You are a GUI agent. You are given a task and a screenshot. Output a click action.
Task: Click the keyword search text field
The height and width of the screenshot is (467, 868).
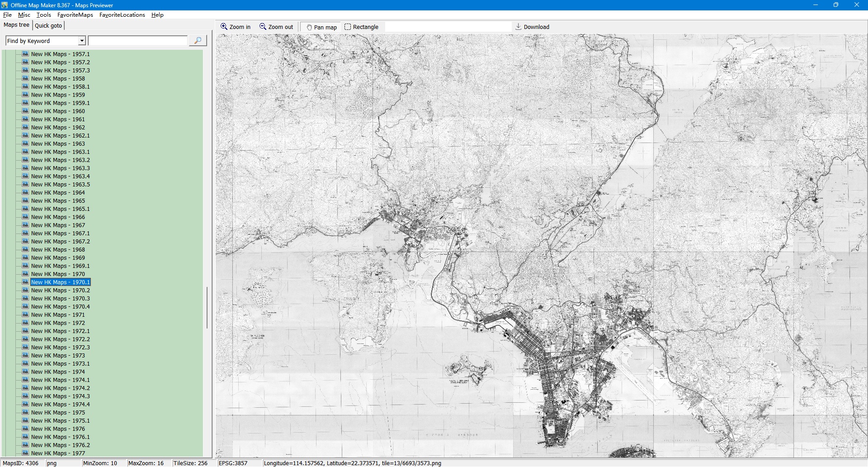coord(138,41)
